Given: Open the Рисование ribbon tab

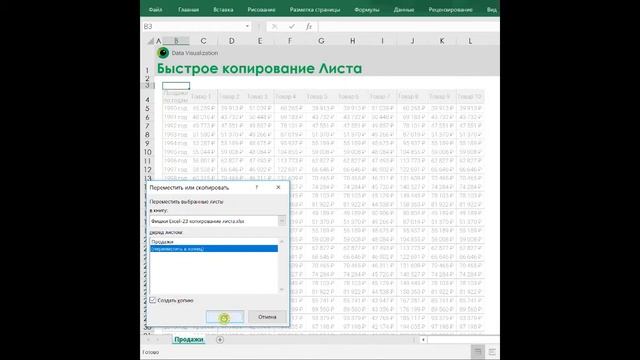Looking at the screenshot, I should pos(261,9).
